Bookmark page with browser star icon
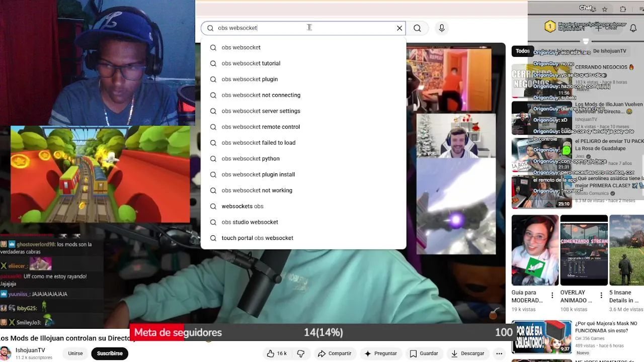644x362 pixels. pos(605,9)
